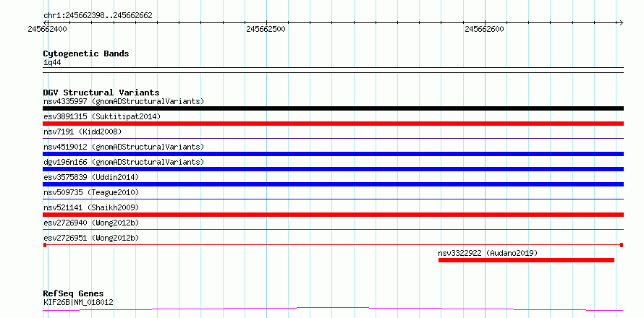Click the nsv7191 Kidd2008 thin line
Image resolution: width=644 pixels, height=318 pixels.
[333, 139]
